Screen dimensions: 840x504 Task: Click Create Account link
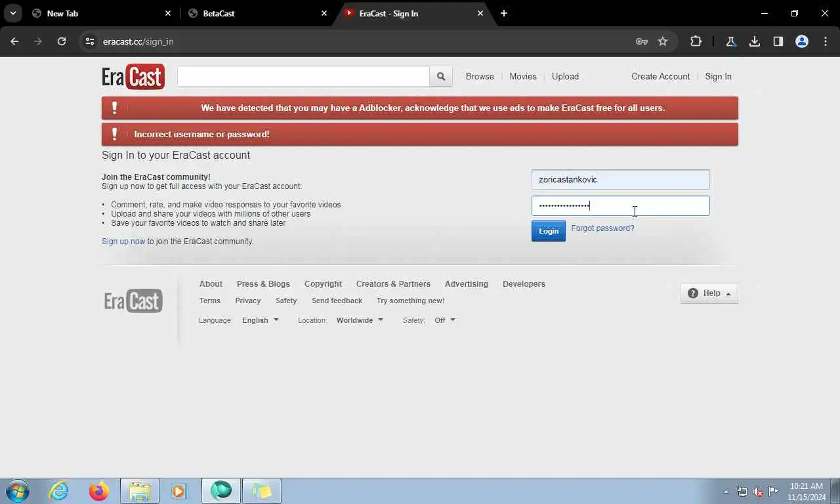click(x=660, y=76)
